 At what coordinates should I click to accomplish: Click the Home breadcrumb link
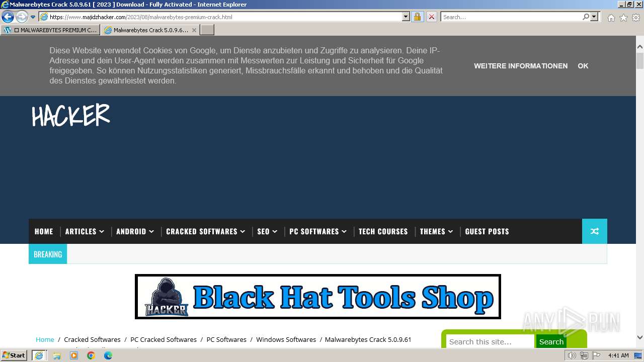pos(45,339)
